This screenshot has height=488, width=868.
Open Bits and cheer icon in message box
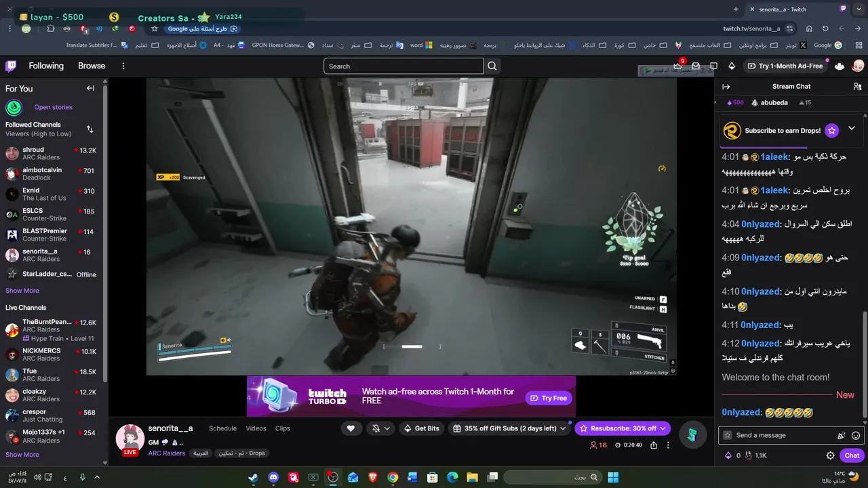(x=842, y=435)
